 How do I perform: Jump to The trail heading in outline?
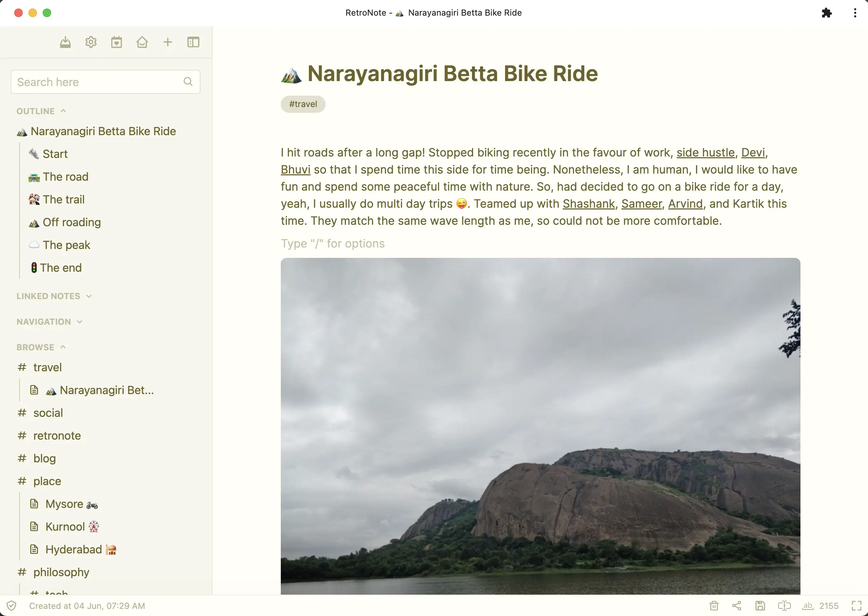pyautogui.click(x=57, y=200)
